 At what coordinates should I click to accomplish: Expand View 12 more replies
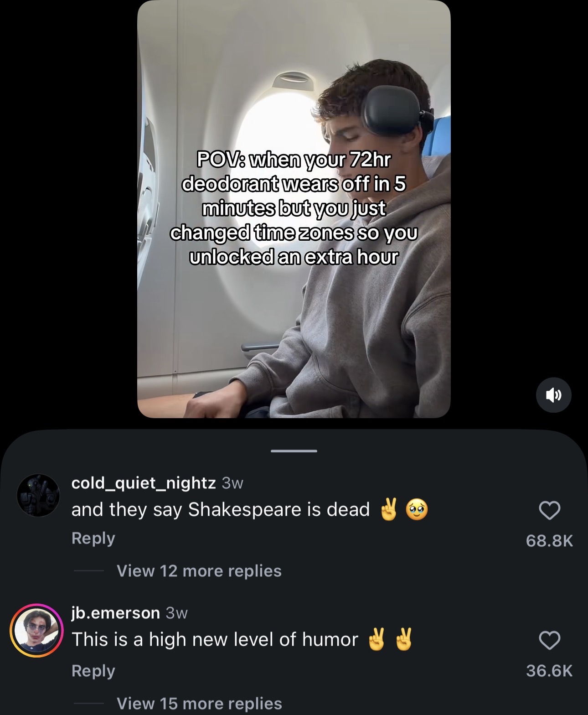[x=199, y=571]
